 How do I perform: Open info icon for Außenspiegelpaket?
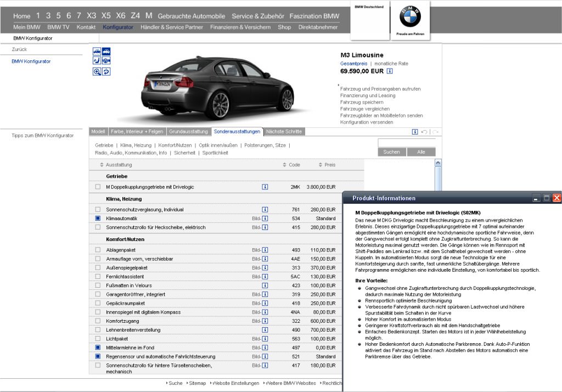(265, 268)
